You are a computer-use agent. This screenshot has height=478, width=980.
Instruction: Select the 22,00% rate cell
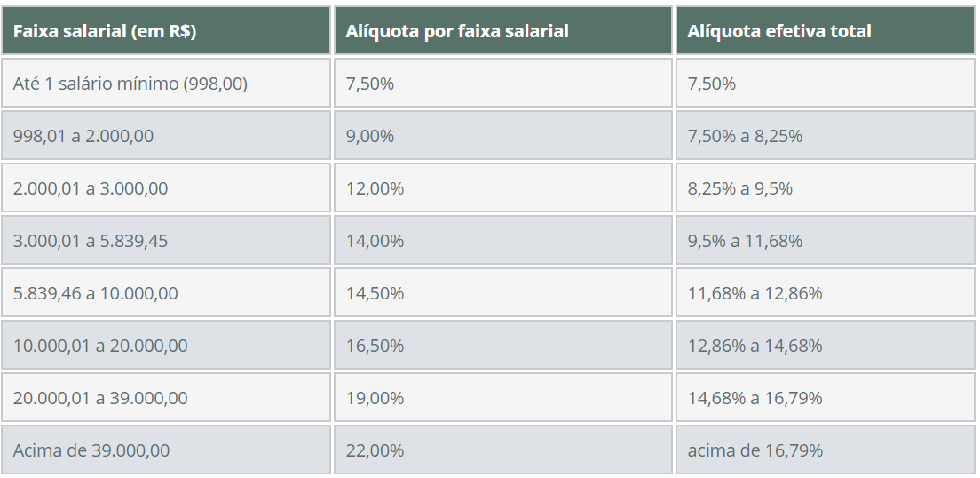click(375, 450)
